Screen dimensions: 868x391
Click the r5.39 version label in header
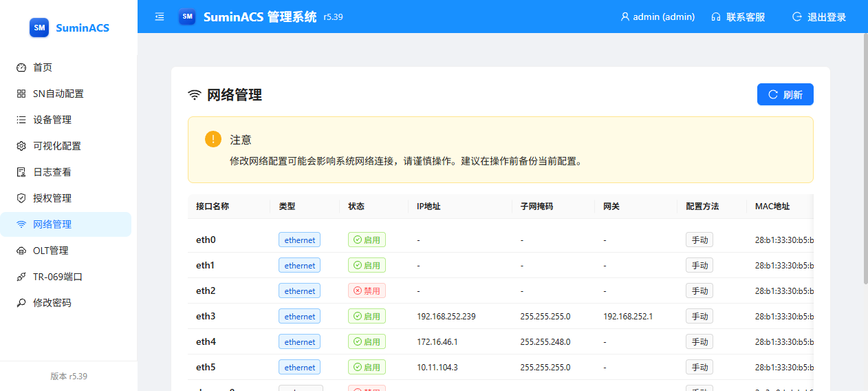(x=333, y=17)
